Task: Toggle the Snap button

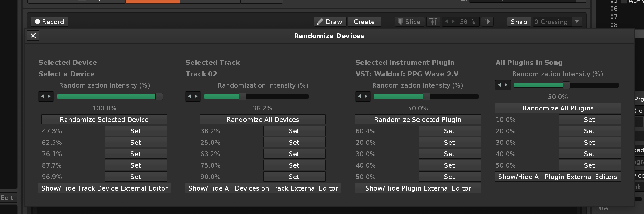Action: [519, 22]
